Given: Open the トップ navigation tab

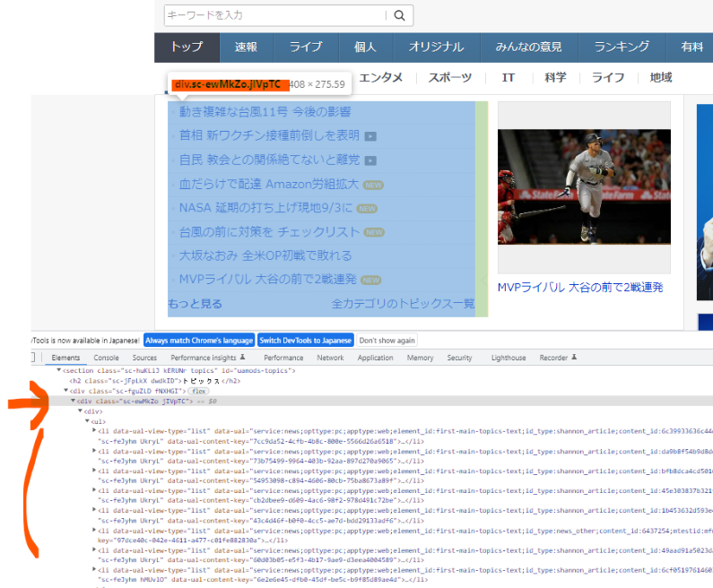Looking at the screenshot, I should pos(187,48).
